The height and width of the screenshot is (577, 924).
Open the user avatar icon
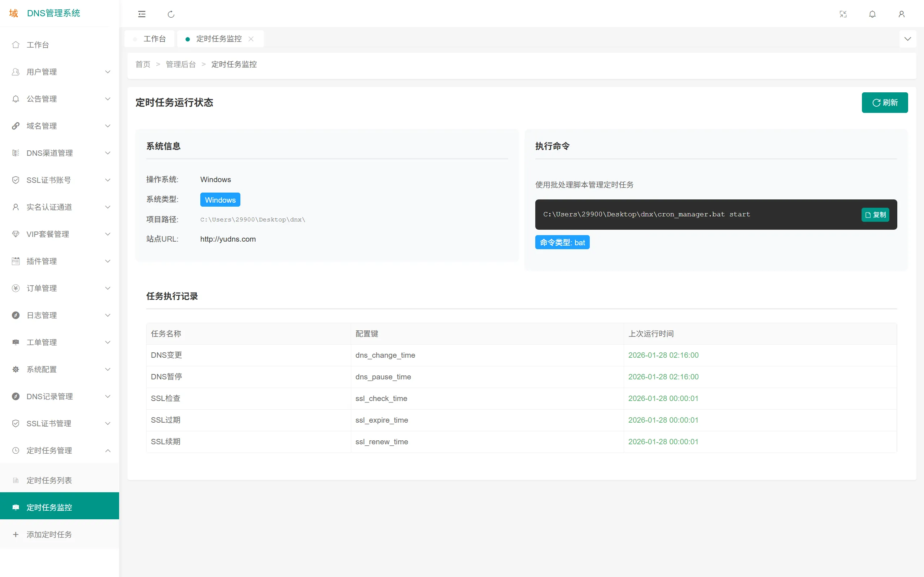tap(902, 14)
